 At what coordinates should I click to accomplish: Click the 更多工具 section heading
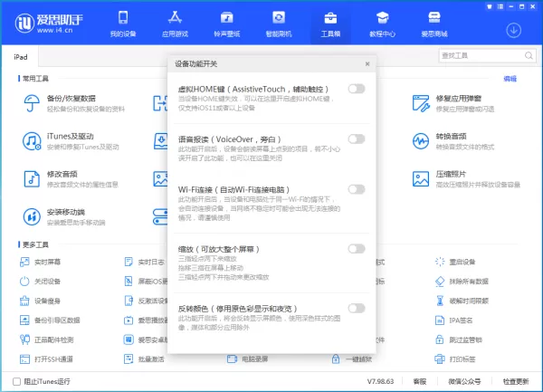pos(35,244)
